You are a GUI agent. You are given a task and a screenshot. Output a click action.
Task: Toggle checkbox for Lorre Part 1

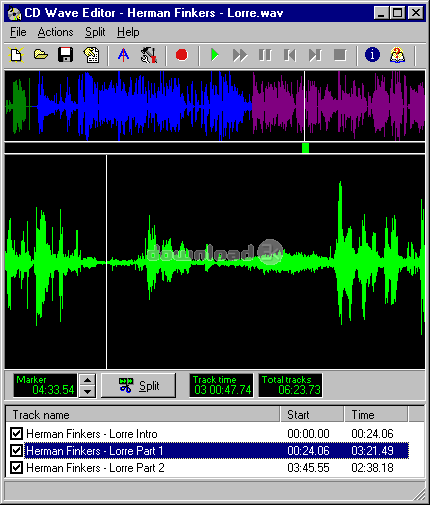(16, 451)
